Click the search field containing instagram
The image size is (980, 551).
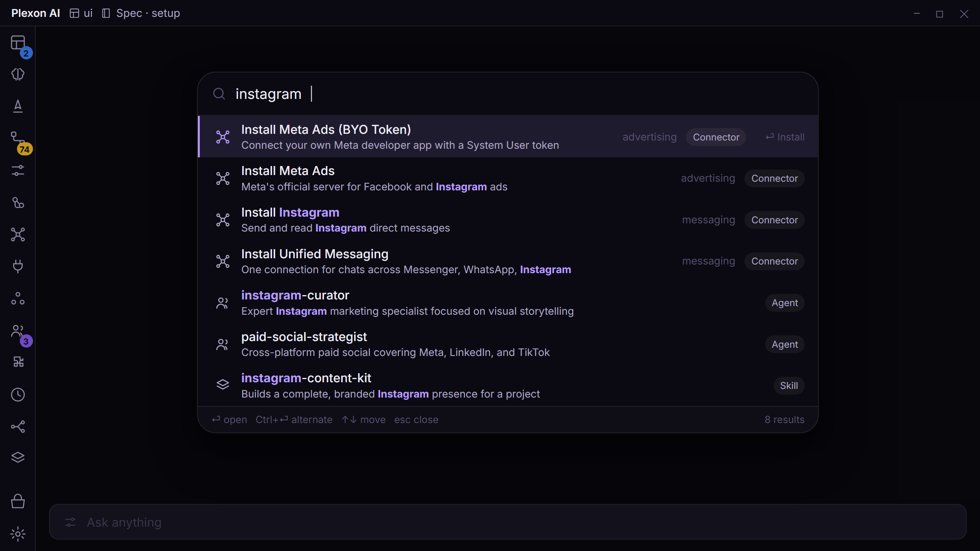[508, 94]
